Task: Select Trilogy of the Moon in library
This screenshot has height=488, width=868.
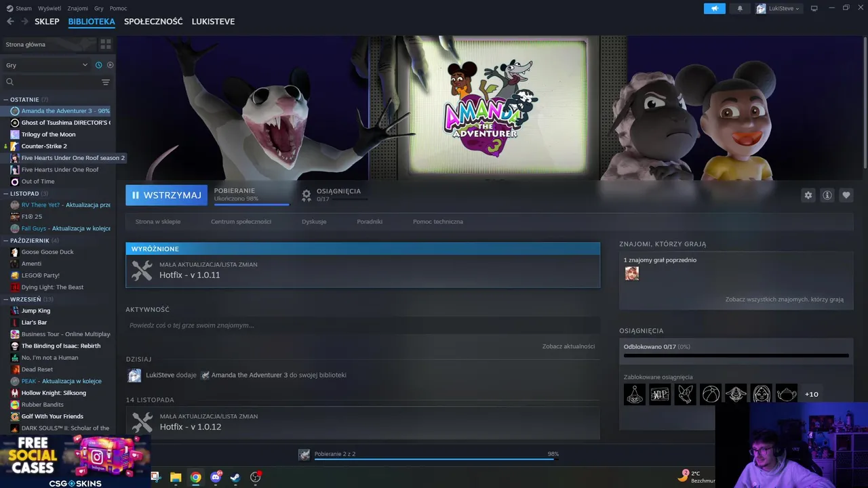Action: point(48,134)
